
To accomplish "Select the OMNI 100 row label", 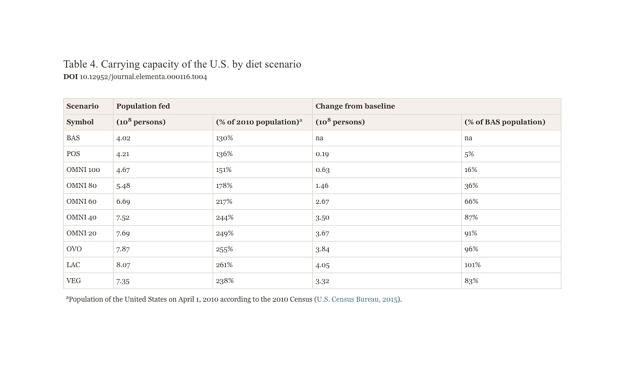I will click(83, 170).
